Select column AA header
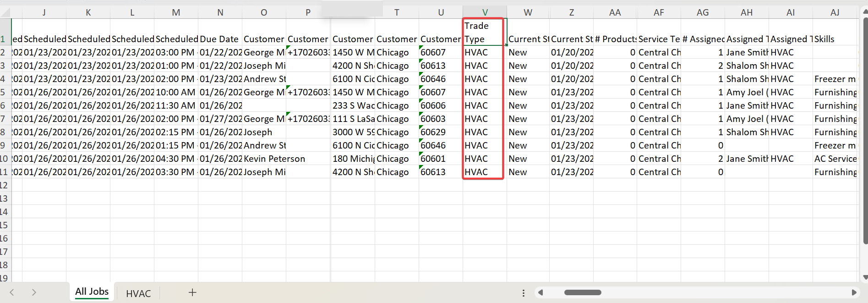The height and width of the screenshot is (303, 868). [x=615, y=12]
